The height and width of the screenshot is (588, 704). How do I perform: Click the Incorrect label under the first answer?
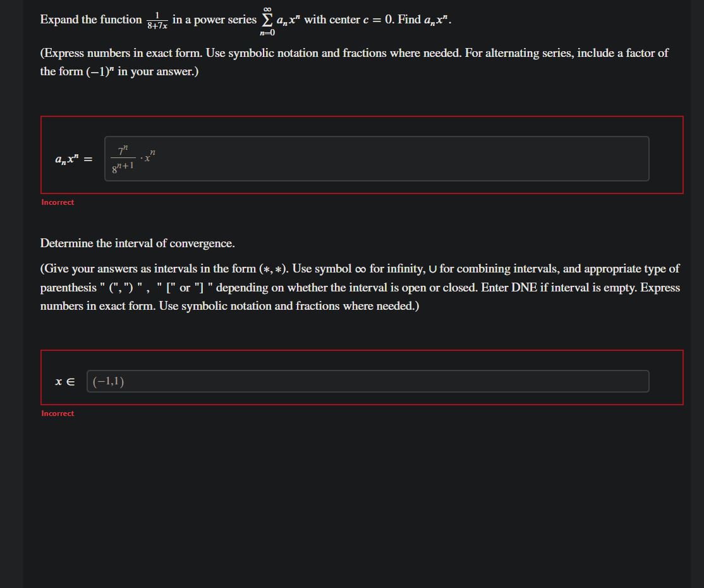point(58,202)
